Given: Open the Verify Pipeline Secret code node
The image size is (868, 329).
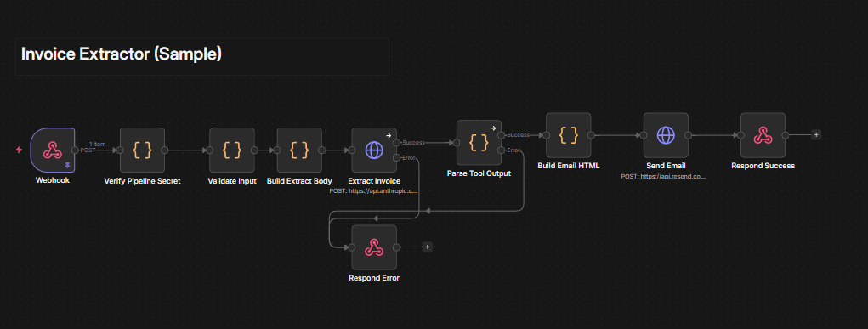Looking at the screenshot, I should pyautogui.click(x=142, y=150).
